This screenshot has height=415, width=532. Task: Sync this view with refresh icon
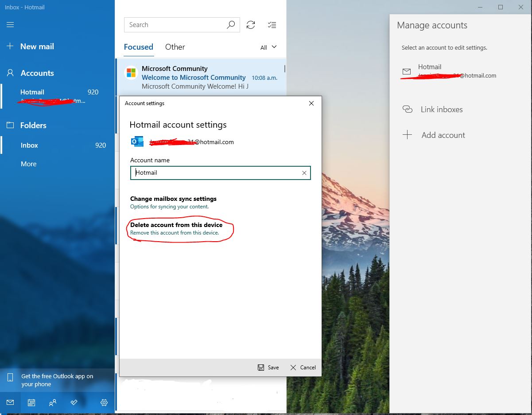251,25
